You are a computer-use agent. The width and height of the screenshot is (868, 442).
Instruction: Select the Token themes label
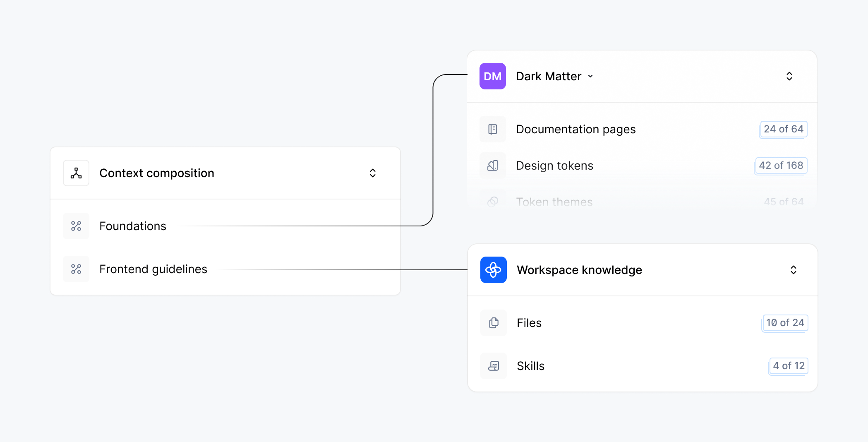pos(554,202)
